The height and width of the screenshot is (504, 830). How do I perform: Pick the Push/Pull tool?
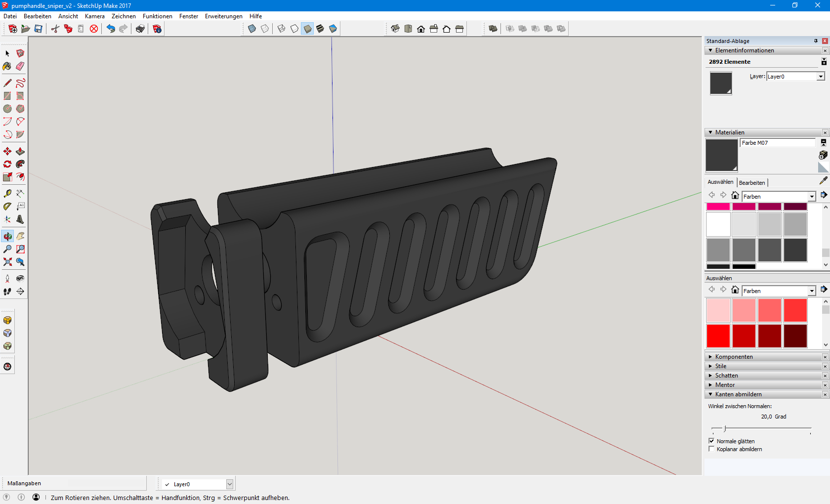pyautogui.click(x=20, y=151)
